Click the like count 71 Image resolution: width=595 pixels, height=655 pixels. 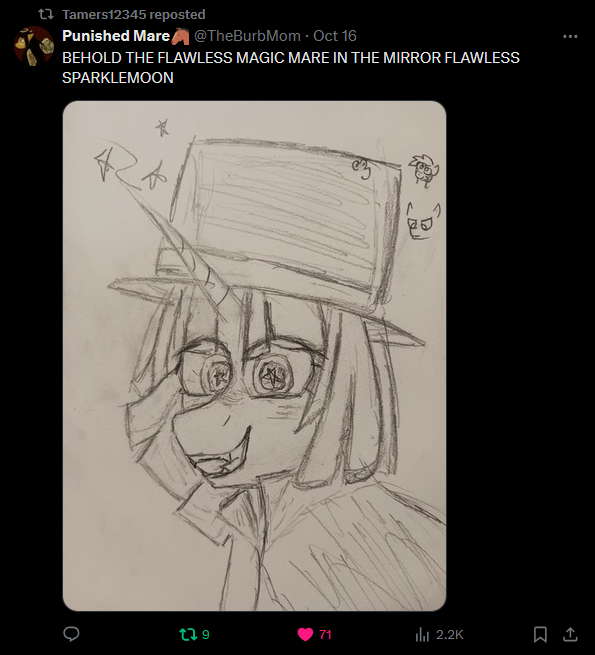tap(325, 635)
